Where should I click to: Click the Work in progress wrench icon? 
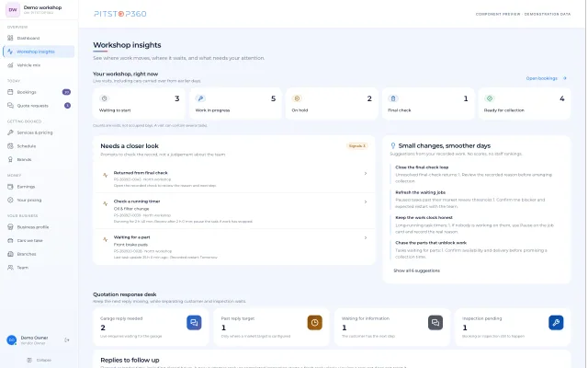200,98
